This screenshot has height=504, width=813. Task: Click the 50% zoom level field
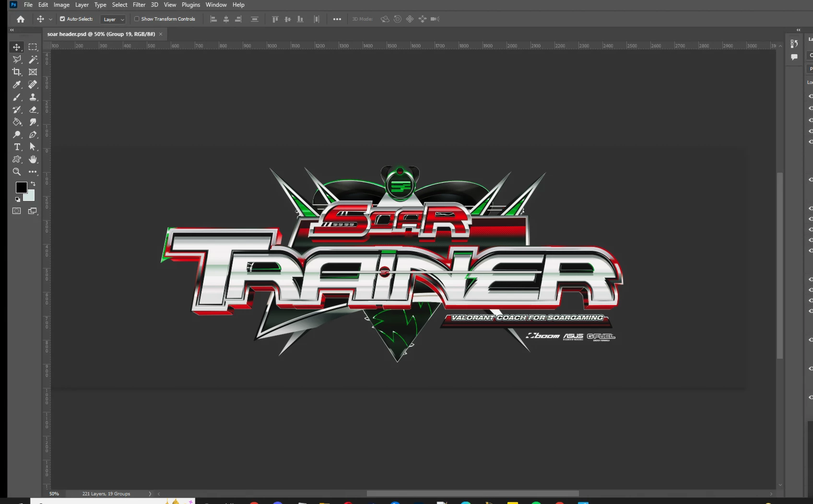click(54, 493)
